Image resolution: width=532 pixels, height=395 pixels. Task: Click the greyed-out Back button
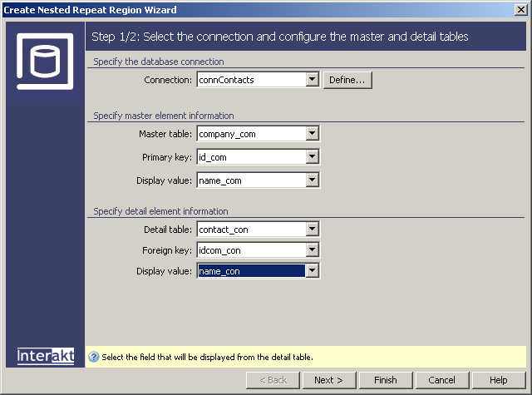point(272,380)
